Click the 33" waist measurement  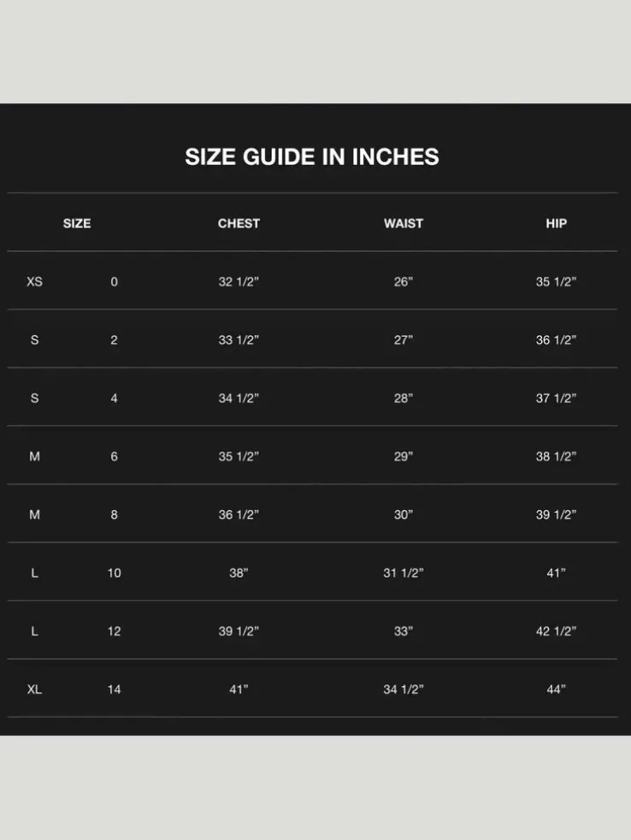click(404, 631)
